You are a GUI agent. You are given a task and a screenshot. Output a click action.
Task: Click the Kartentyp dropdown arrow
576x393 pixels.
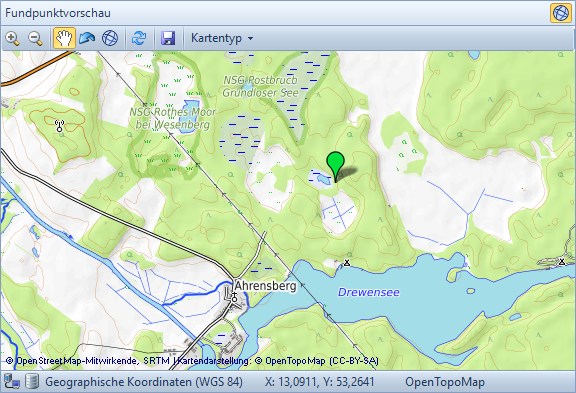(x=251, y=39)
